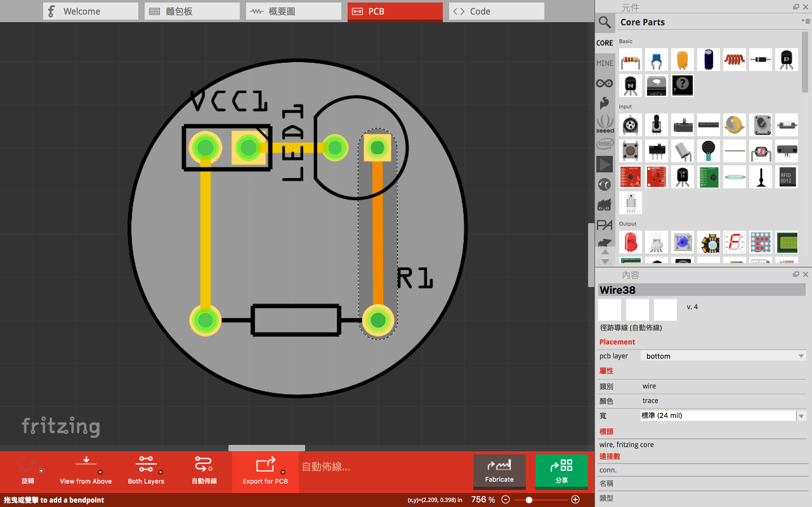Screen dimensions: 812x507
Task: Toggle Both Layers visibility
Action: click(146, 470)
